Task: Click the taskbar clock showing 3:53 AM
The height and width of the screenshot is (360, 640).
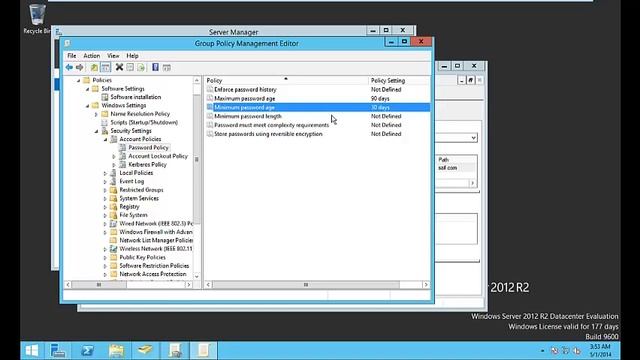Action: click(x=600, y=351)
